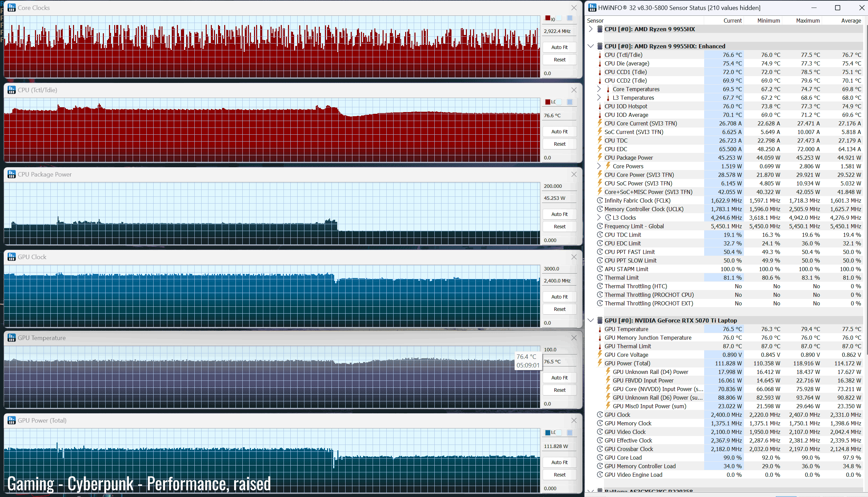Click the clock icon beside Infinity Fabric Clock
Viewport: 868px width, 497px height.
(x=600, y=201)
